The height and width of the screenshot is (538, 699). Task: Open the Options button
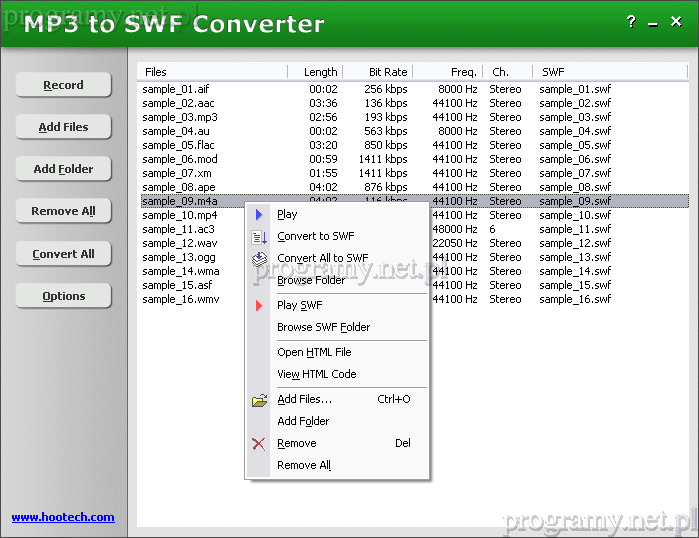click(63, 296)
